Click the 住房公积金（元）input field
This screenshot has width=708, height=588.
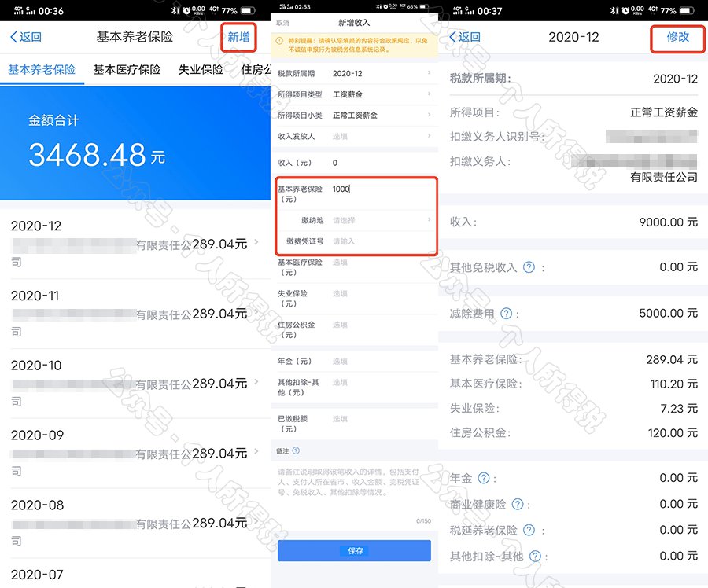355,329
